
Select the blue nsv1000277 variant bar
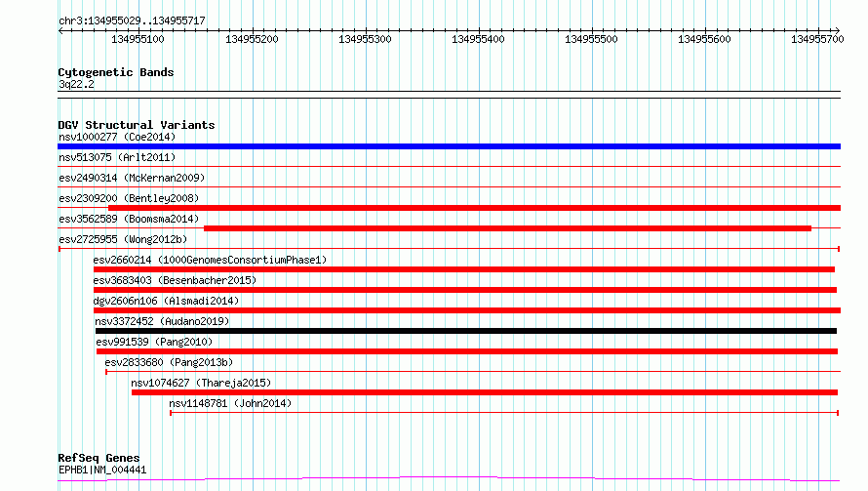[x=449, y=146]
